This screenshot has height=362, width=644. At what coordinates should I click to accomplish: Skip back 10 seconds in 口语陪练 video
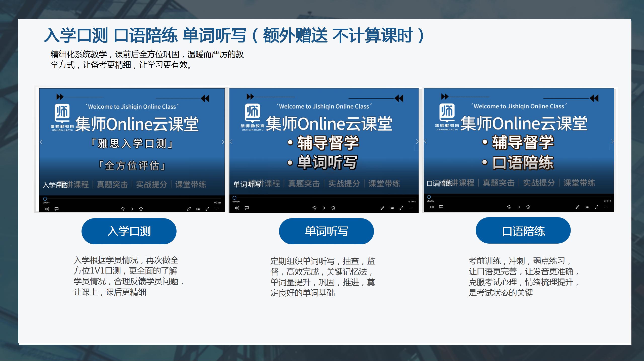(x=509, y=207)
